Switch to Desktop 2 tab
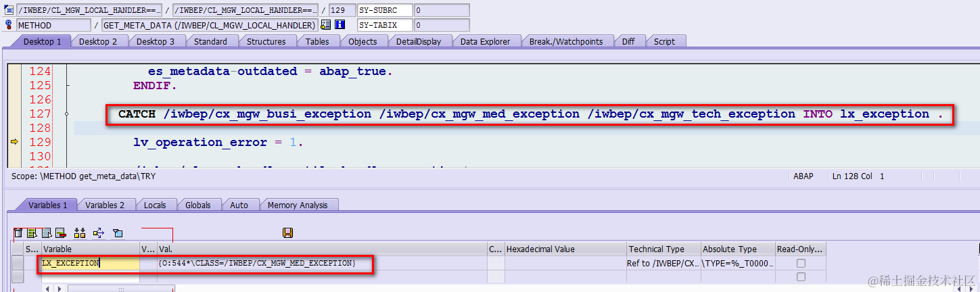Image resolution: width=980 pixels, height=292 pixels. [x=98, y=41]
